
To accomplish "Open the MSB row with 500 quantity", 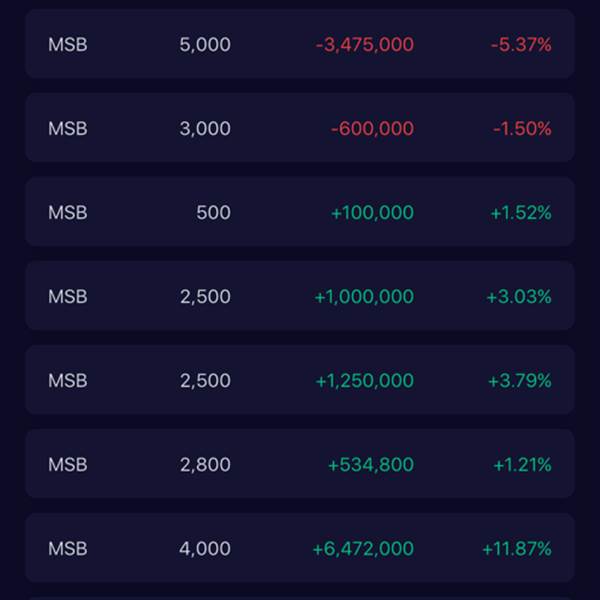I will tap(213, 213).
